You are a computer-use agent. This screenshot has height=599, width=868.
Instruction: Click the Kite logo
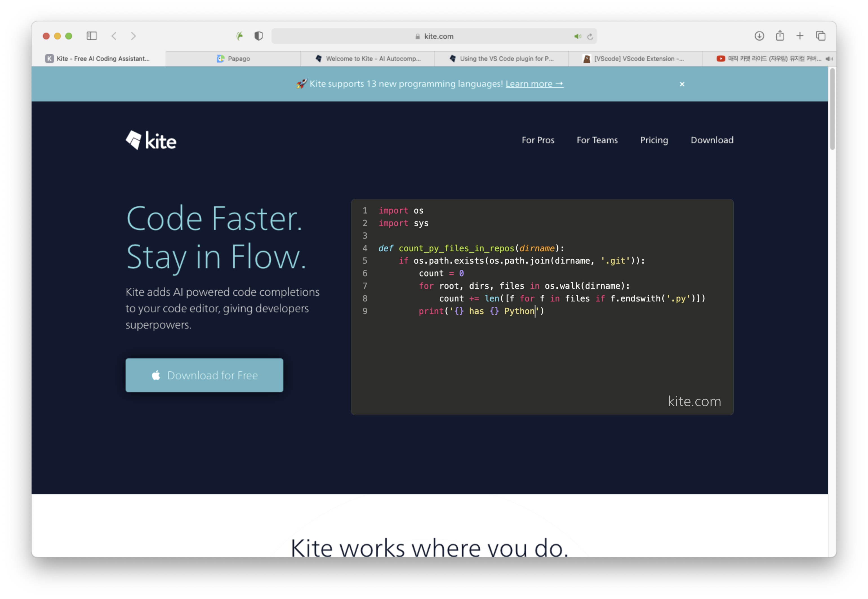[x=151, y=140]
